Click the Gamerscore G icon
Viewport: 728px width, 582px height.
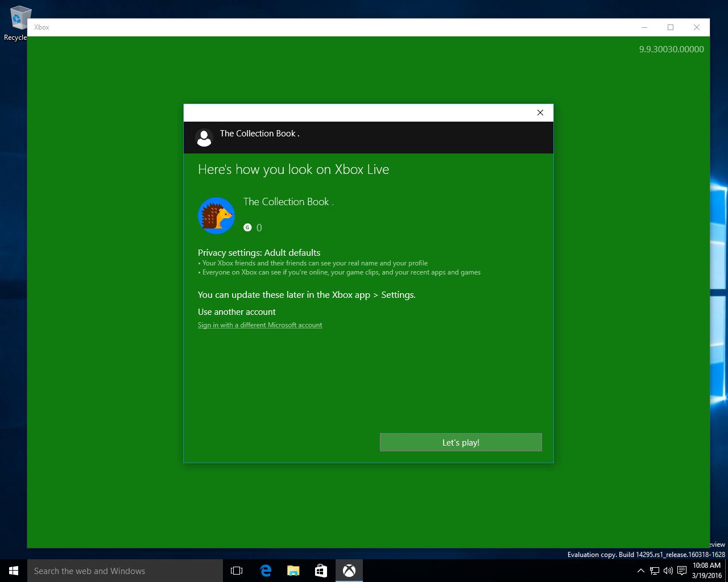tap(247, 227)
